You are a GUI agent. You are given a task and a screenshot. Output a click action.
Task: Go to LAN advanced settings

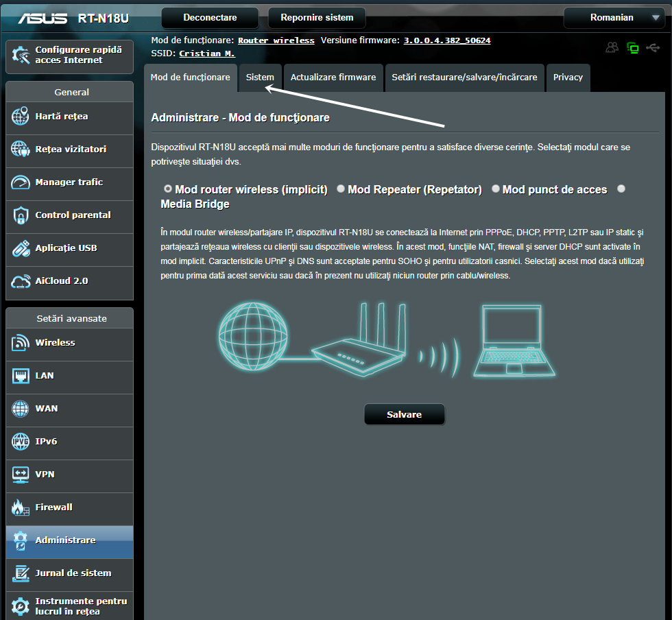(x=70, y=376)
